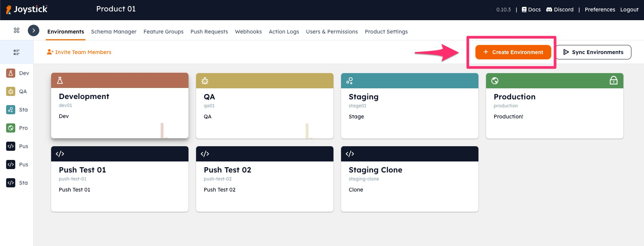View the Action Logs tab
Screen dimensions: 644x246
(284, 32)
